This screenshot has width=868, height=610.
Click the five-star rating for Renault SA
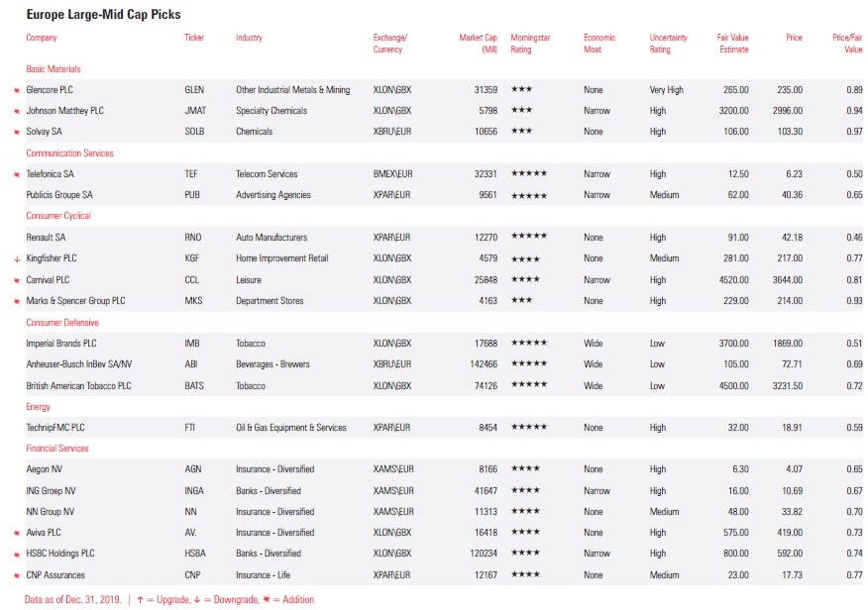coord(529,238)
